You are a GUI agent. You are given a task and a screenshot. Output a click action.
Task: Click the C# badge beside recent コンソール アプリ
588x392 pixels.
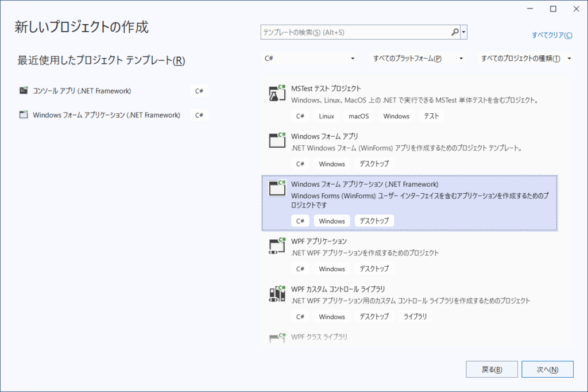(x=199, y=91)
